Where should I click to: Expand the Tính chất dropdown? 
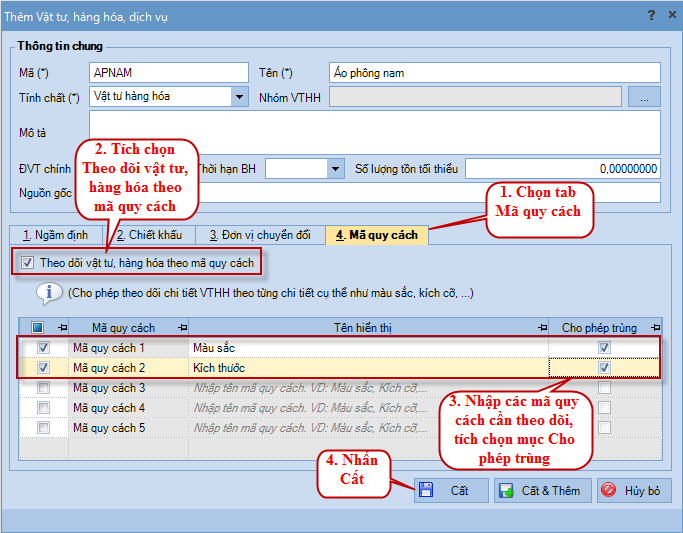coord(239,97)
